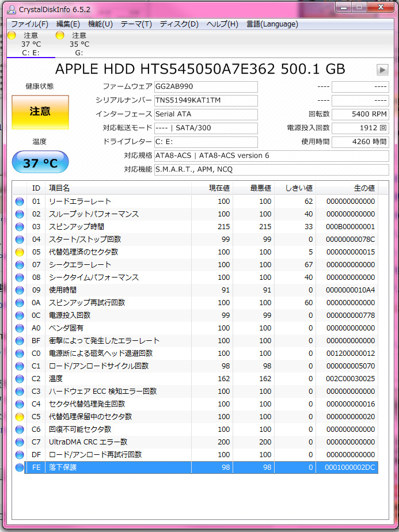This screenshot has height=532, width=399.
Task: Select the 回復不可能セクタ数 item name
Action: tap(80, 430)
